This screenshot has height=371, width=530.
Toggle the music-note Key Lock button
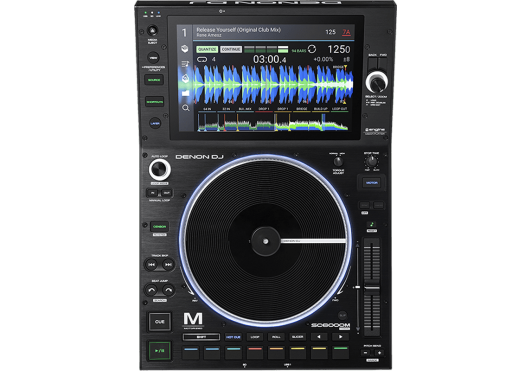371,224
